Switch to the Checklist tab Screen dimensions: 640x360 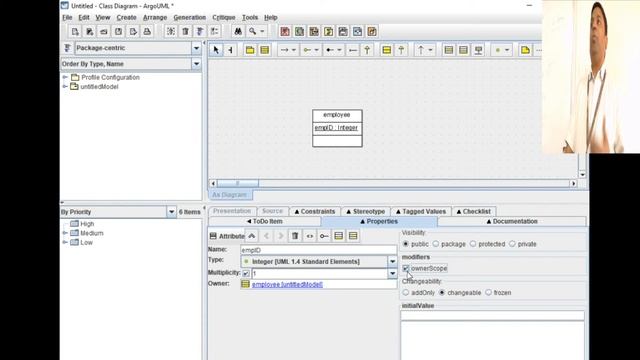473,211
